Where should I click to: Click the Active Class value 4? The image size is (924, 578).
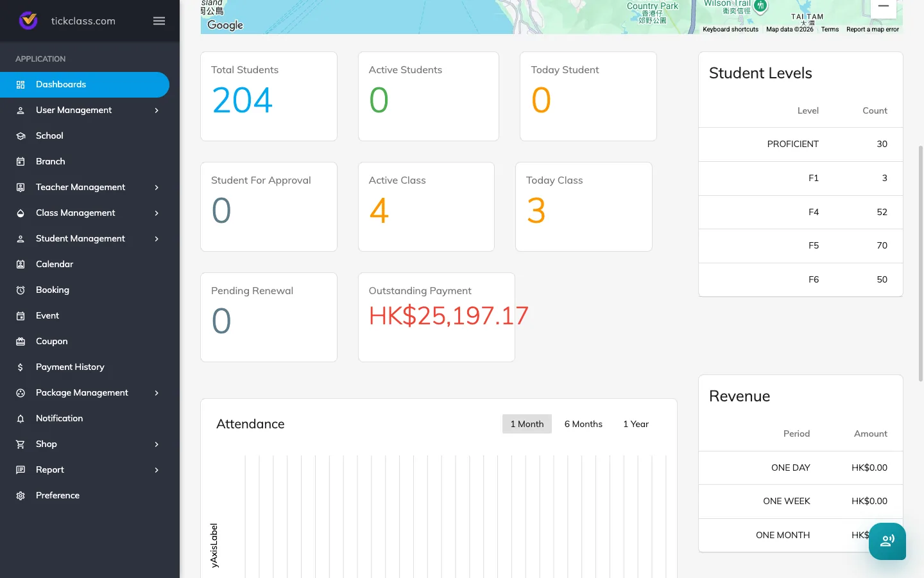click(379, 211)
